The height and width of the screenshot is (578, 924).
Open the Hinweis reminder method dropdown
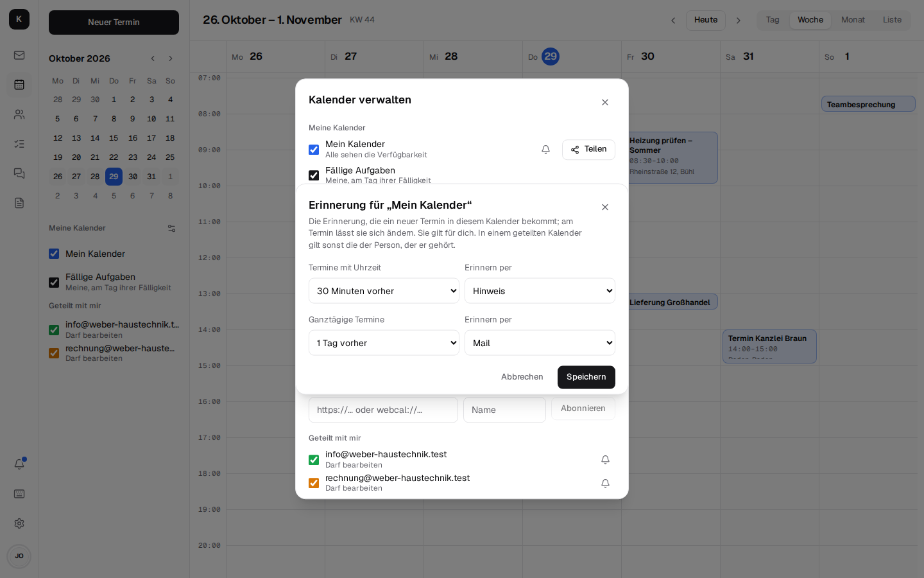[x=540, y=291]
